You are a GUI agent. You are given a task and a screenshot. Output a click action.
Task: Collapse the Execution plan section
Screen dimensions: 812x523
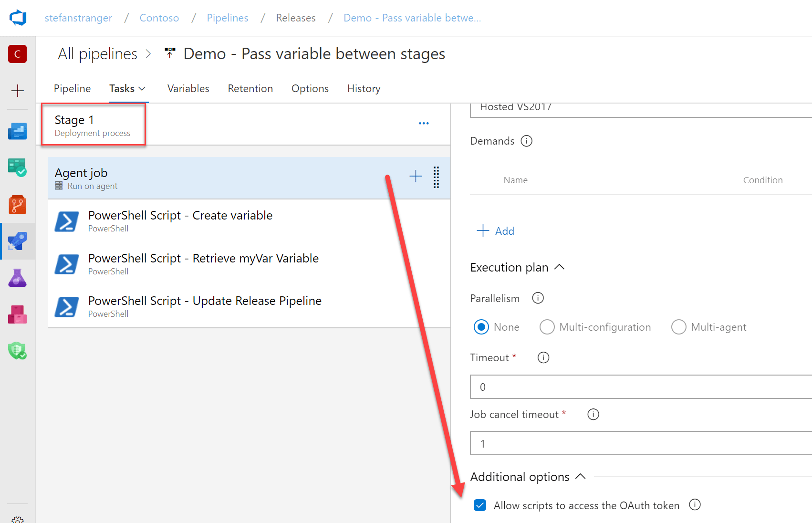(560, 267)
